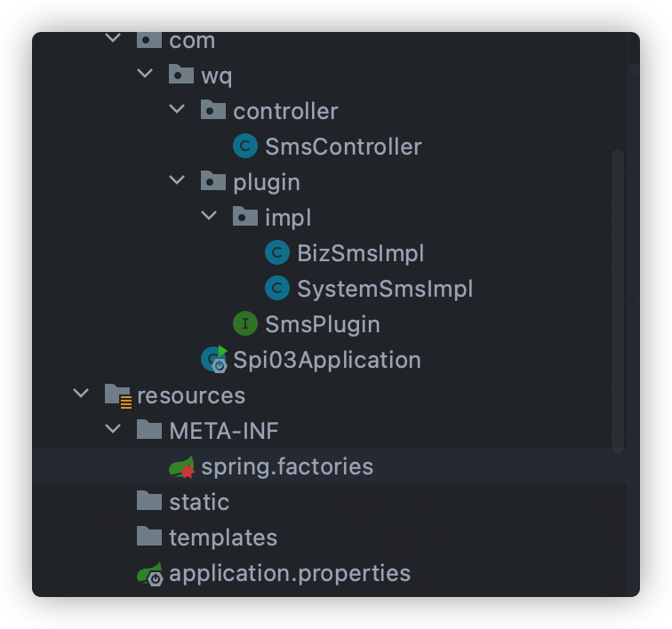The image size is (672, 629).
Task: Click the templates folder icon
Action: (x=149, y=537)
